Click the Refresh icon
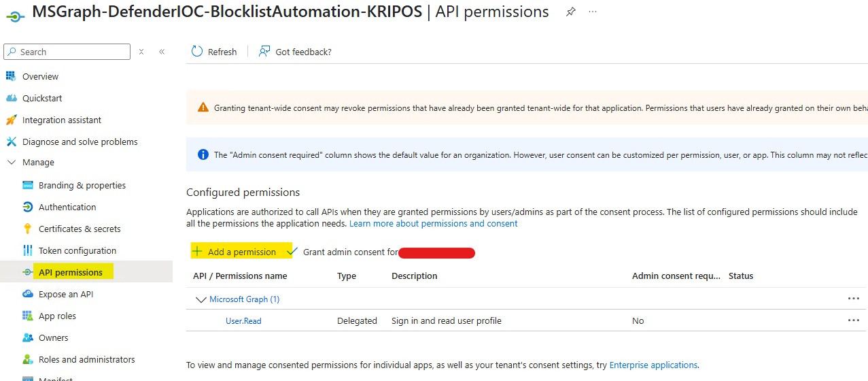 tap(197, 52)
